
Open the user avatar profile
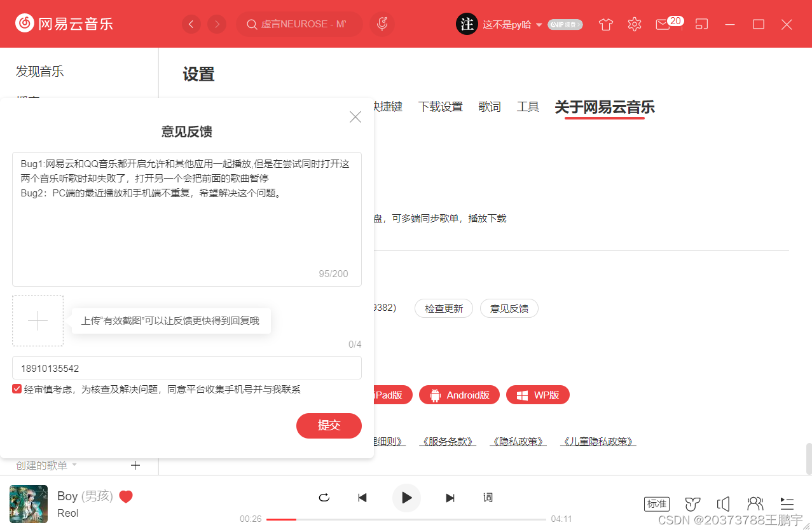(x=467, y=24)
